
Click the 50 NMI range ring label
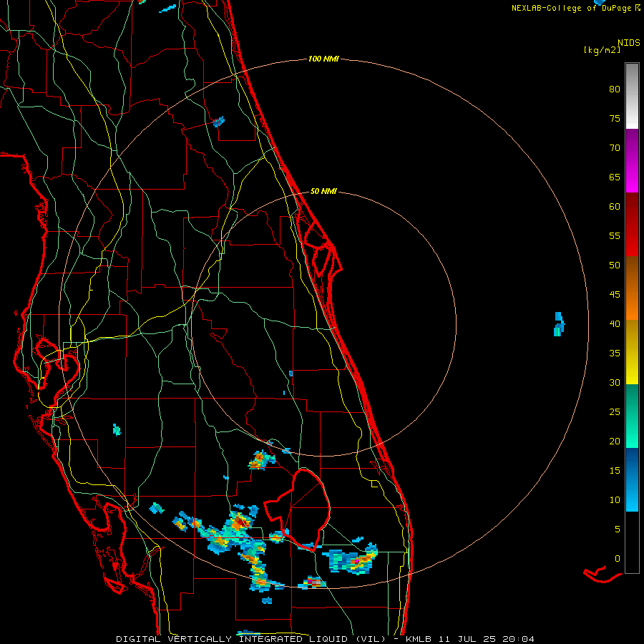[323, 191]
